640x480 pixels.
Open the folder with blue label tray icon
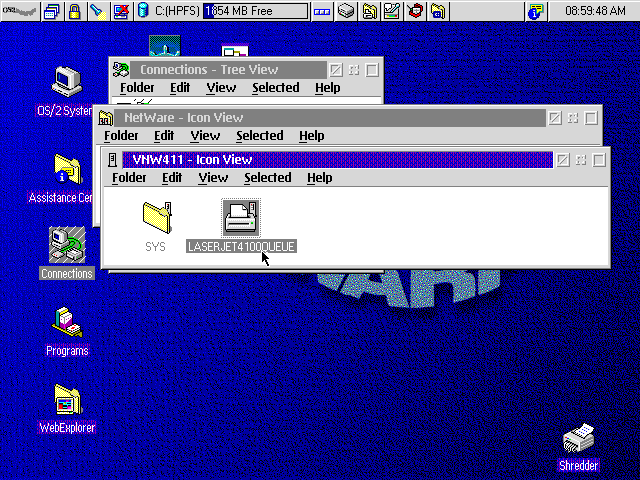click(x=438, y=11)
